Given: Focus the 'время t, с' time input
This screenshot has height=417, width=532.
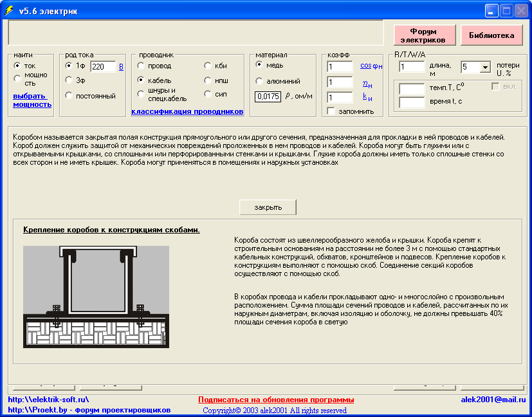Looking at the screenshot, I should pos(412,102).
